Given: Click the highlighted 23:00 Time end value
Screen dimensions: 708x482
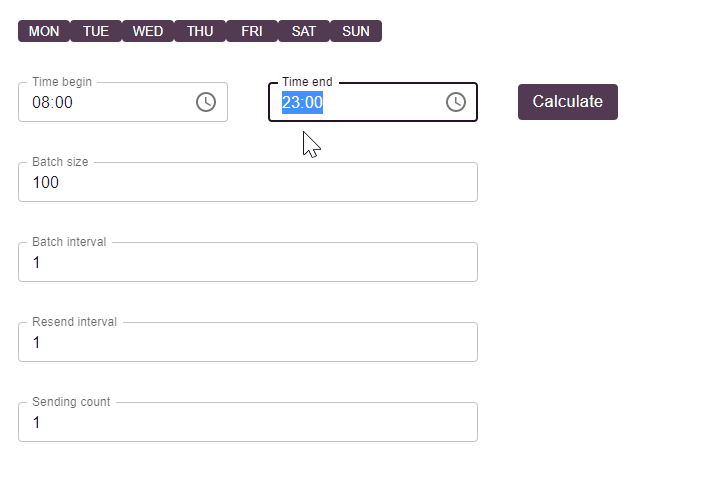Looking at the screenshot, I should click(x=302, y=102).
